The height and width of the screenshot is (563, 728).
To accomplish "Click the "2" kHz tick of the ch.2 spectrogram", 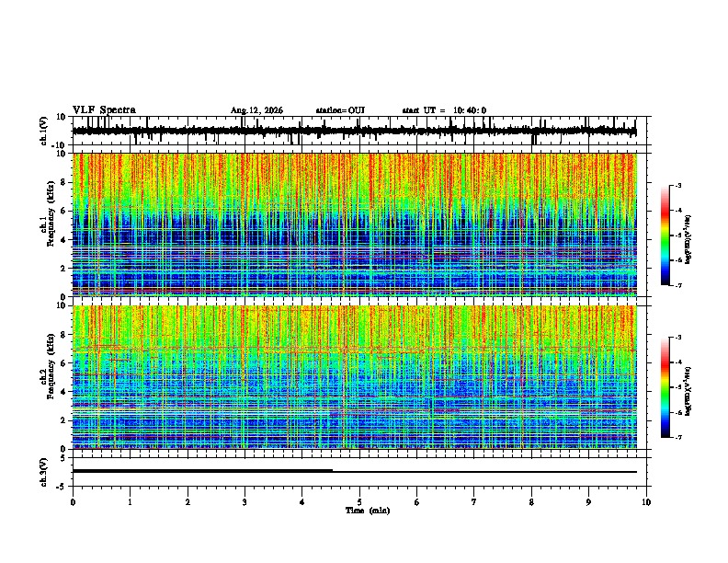I will 64,420.
